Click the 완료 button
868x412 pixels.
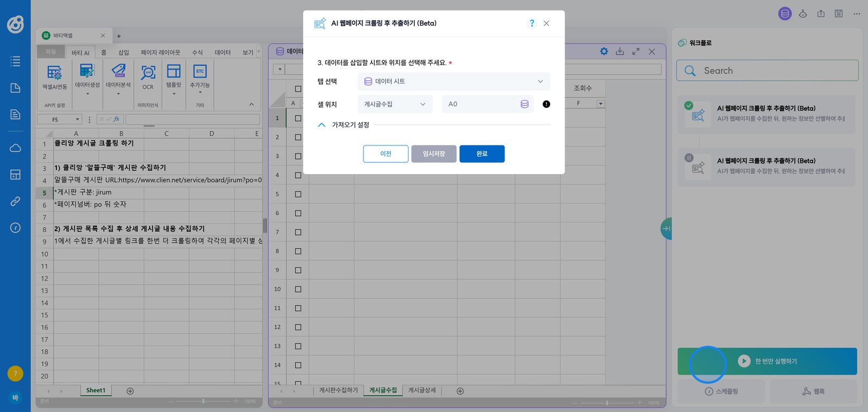482,154
